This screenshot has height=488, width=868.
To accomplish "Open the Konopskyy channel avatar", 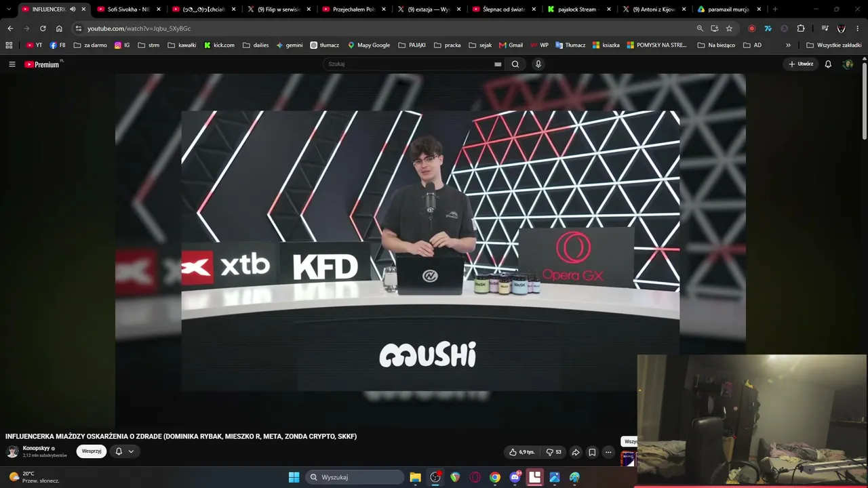I will tap(12, 451).
